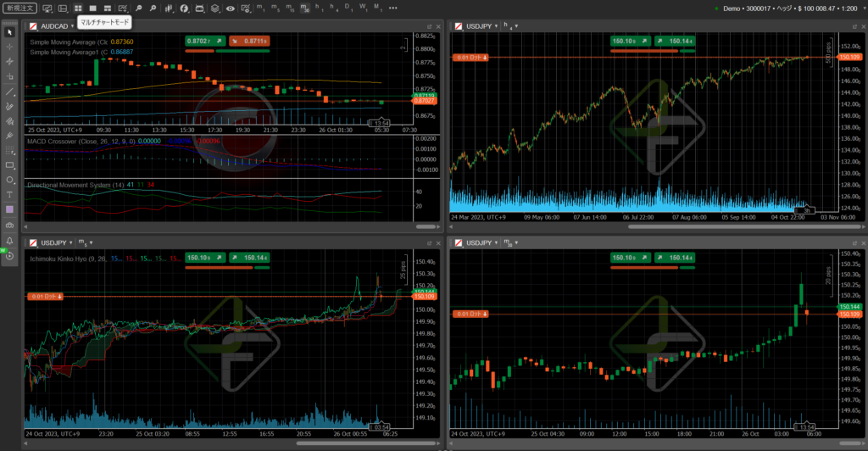The height and width of the screenshot is (451, 868).
Task: Switch to multi-chart mode layout icon
Action: (78, 8)
